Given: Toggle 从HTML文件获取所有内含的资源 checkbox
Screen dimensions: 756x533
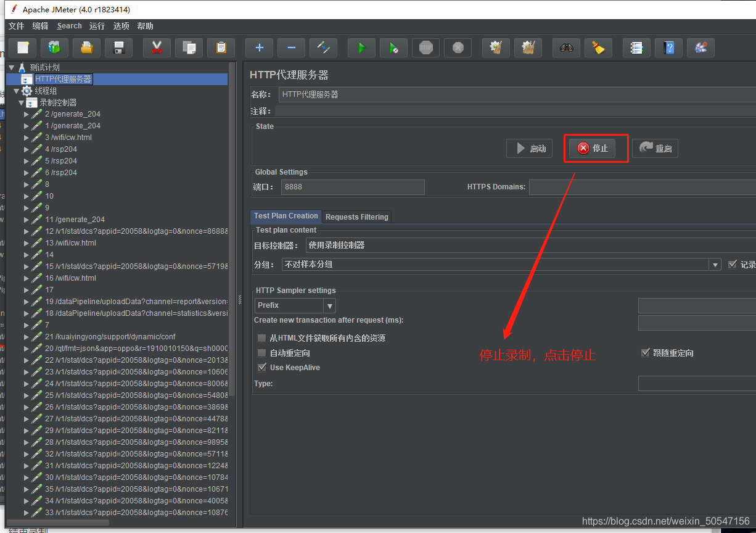Looking at the screenshot, I should pos(261,338).
